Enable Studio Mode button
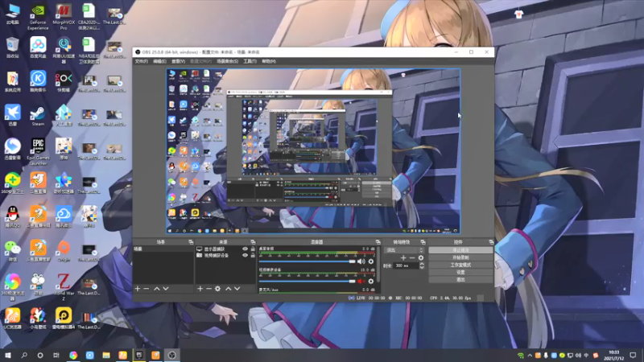 (x=460, y=265)
